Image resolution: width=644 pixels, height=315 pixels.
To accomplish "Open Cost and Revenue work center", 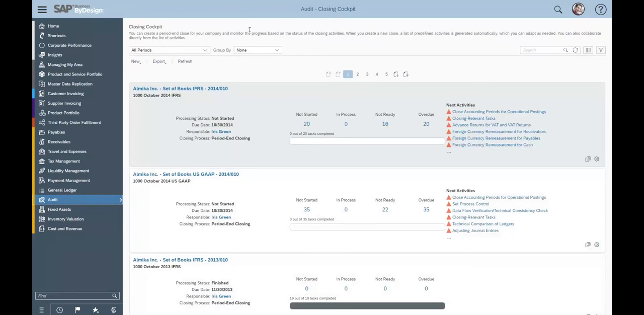I will pyautogui.click(x=65, y=229).
